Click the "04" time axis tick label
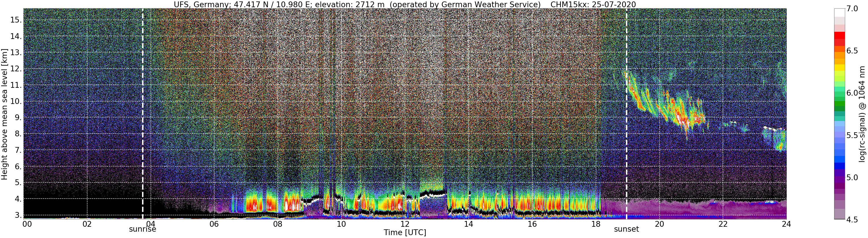The width and height of the screenshot is (868, 238). (151, 224)
